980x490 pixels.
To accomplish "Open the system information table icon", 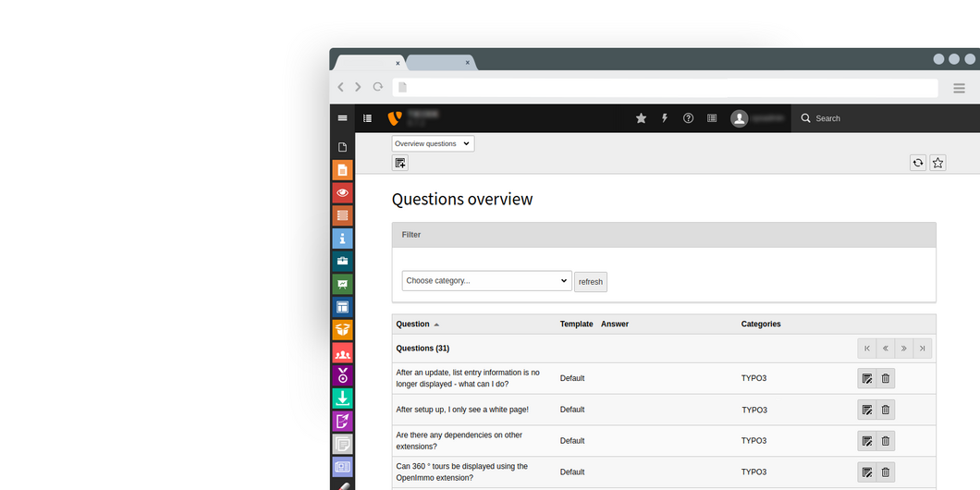I will 712,118.
